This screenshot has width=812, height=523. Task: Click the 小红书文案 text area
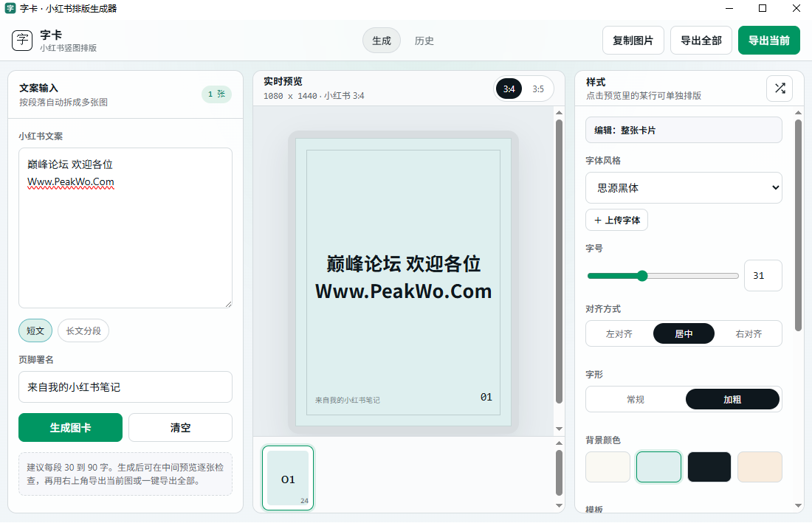point(125,228)
